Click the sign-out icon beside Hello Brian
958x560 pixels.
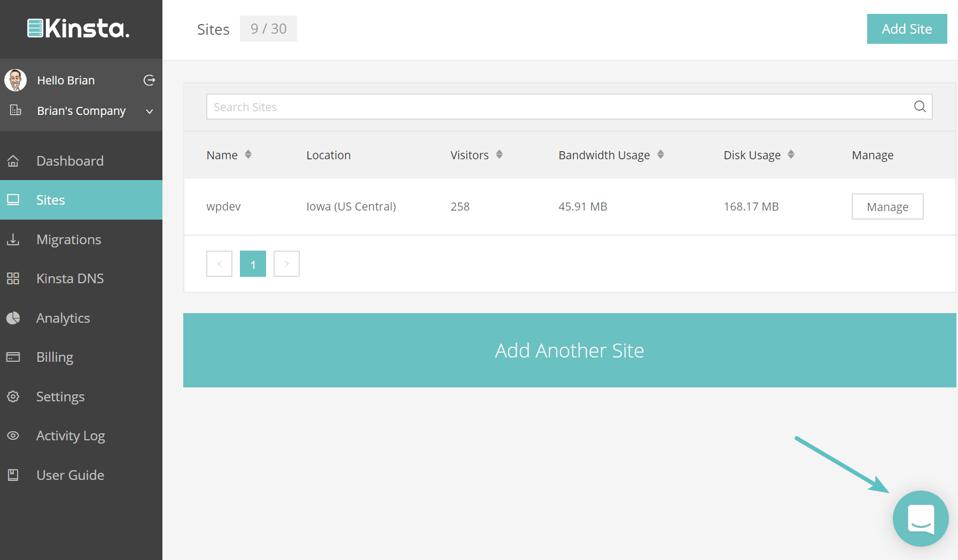(x=149, y=80)
